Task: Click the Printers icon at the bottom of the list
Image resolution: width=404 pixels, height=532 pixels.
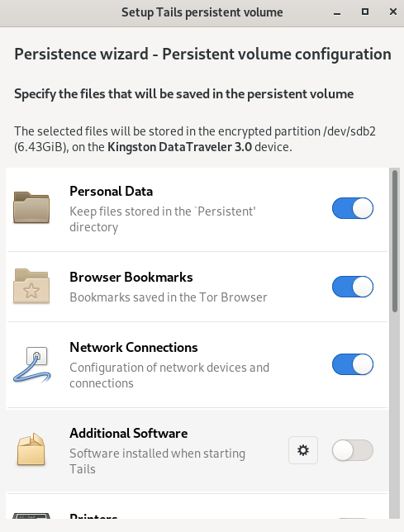Action: tap(31, 516)
